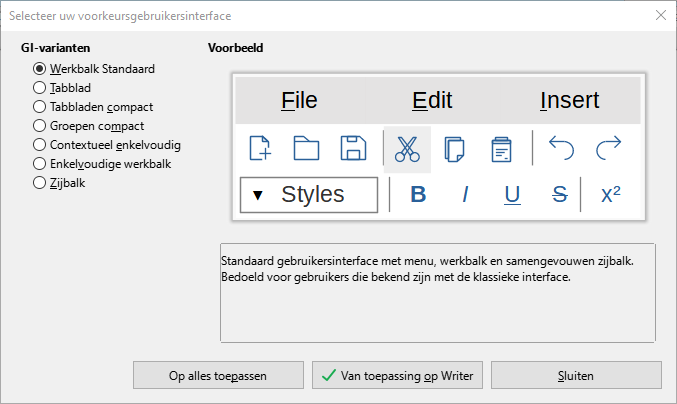Click the Paste clipboard icon

[x=501, y=149]
